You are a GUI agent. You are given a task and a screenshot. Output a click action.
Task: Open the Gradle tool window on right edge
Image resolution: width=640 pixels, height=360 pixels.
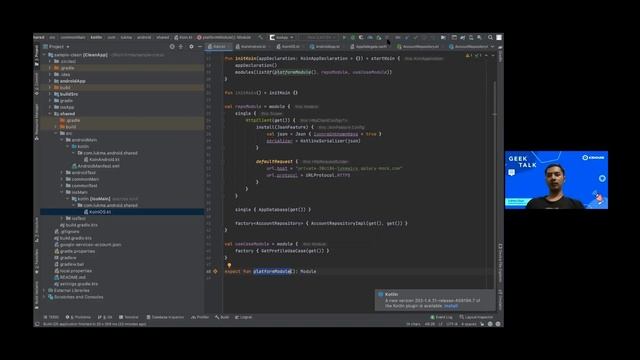tap(500, 55)
